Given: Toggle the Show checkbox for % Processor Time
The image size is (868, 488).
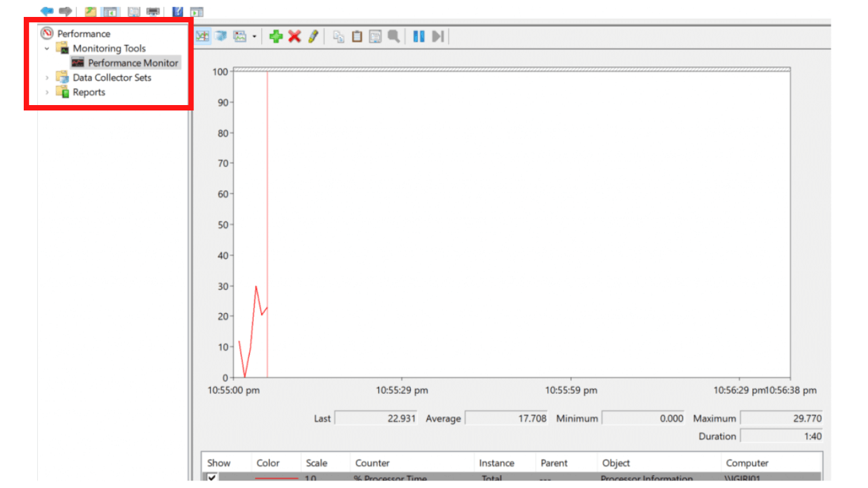Looking at the screenshot, I should pyautogui.click(x=213, y=479).
